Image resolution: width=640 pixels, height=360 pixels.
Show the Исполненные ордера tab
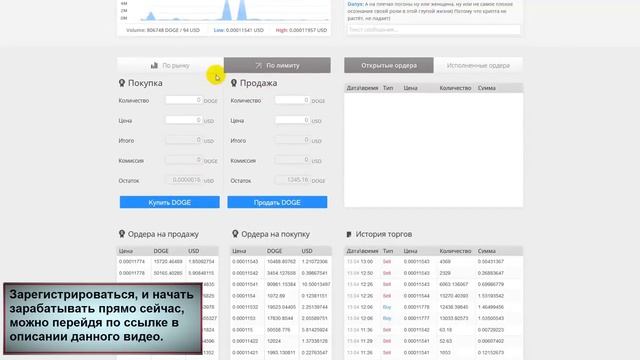tap(478, 65)
